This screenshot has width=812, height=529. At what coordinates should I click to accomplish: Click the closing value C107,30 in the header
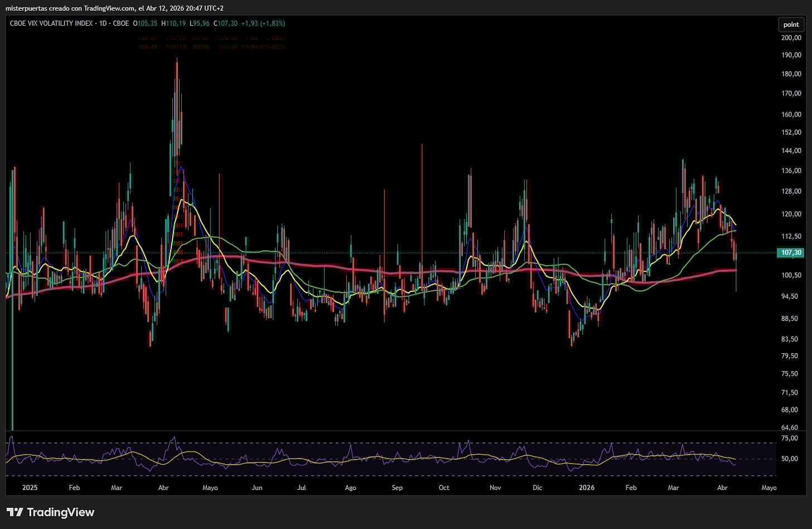tap(225, 23)
